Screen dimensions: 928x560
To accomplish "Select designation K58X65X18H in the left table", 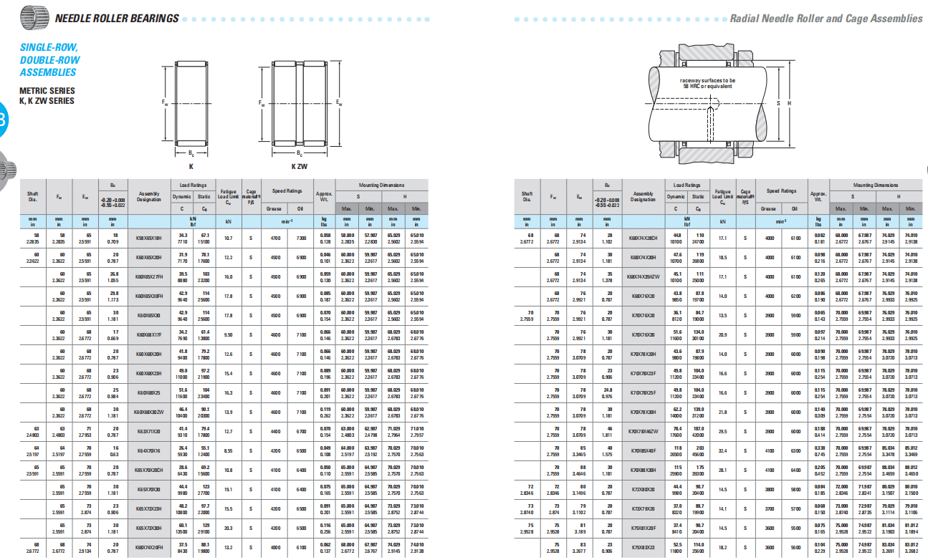I will (149, 238).
